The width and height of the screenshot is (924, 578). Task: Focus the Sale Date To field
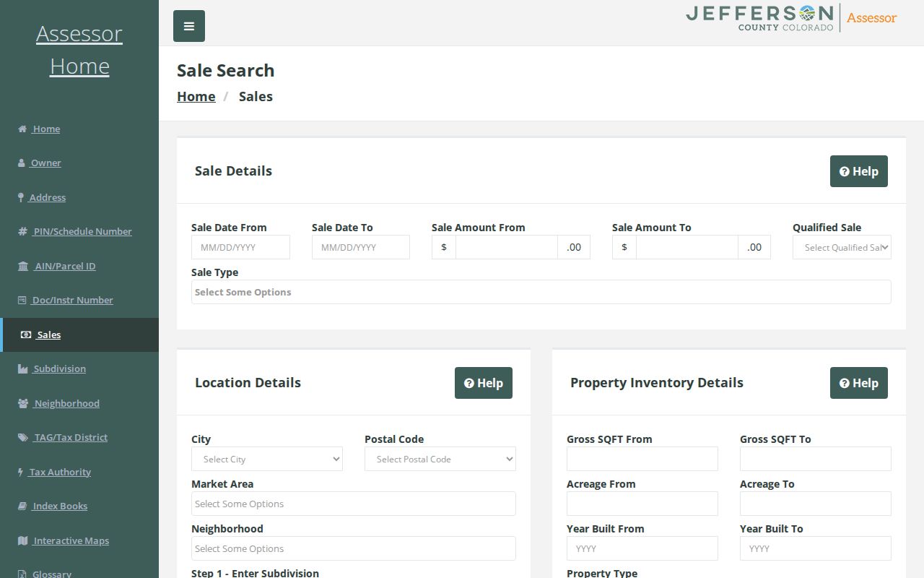tap(361, 247)
